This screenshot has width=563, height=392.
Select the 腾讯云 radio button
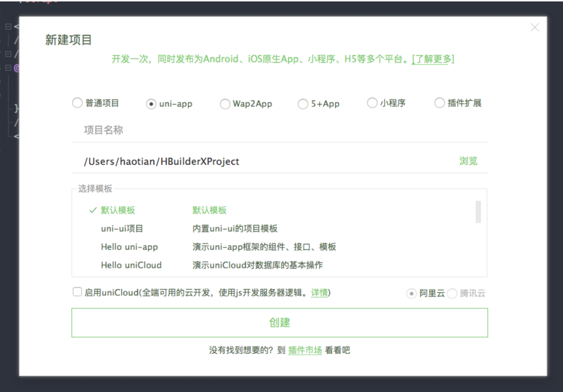click(x=452, y=294)
